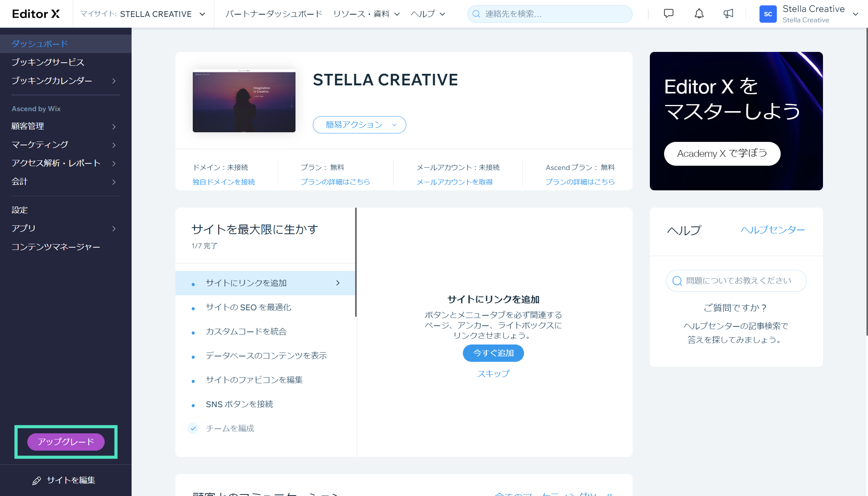The image size is (868, 496).
Task: Select サイトの SEO を最適化 checklist item
Action: 265,307
